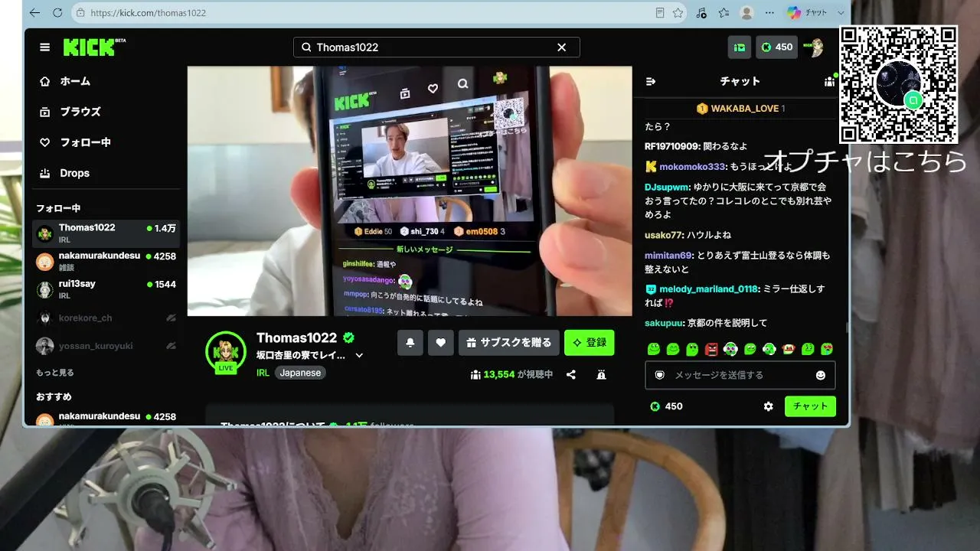
Task: Click もっと見る to show more channels
Action: [55, 373]
